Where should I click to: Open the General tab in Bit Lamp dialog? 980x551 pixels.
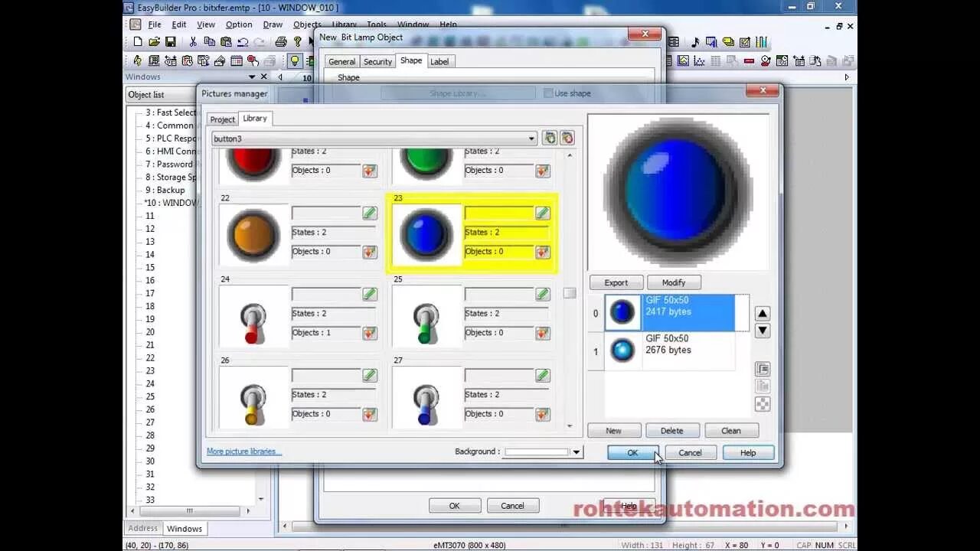pos(341,61)
